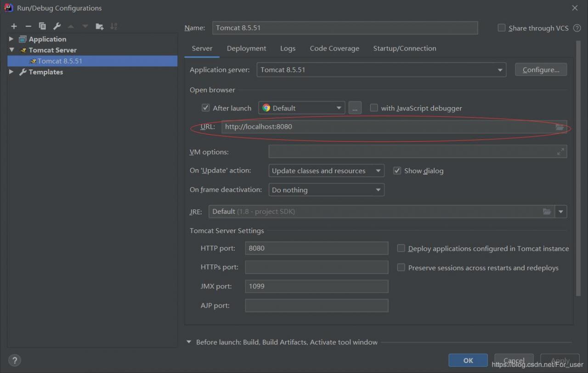Click help icon beside Share through VCS

coord(577,28)
